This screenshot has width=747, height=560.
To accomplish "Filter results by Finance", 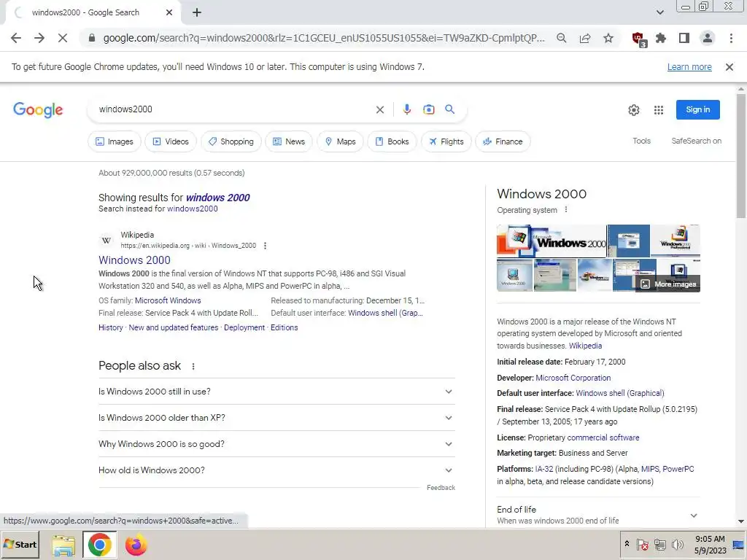I will pyautogui.click(x=503, y=141).
